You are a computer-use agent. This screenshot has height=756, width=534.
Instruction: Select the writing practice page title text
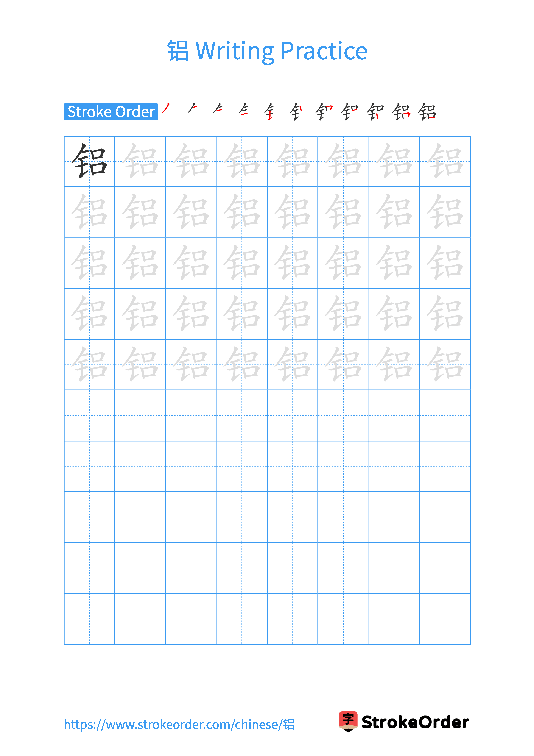(267, 35)
